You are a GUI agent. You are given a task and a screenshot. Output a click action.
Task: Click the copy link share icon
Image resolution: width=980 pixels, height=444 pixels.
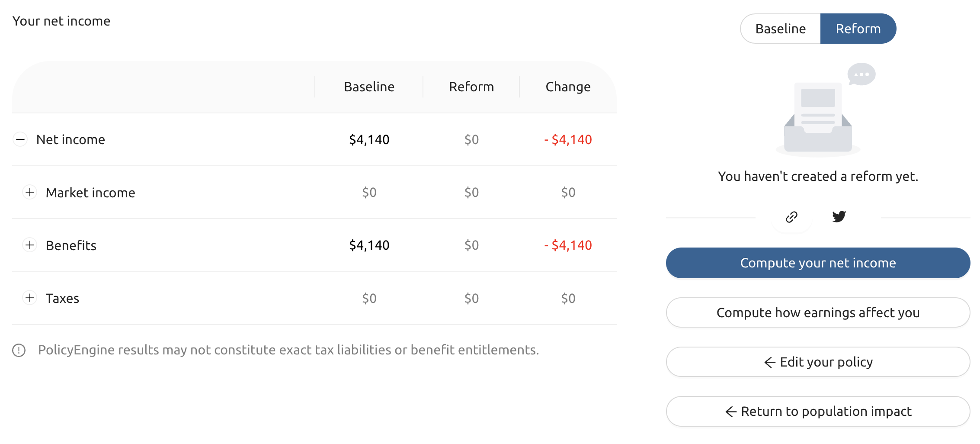[791, 218]
